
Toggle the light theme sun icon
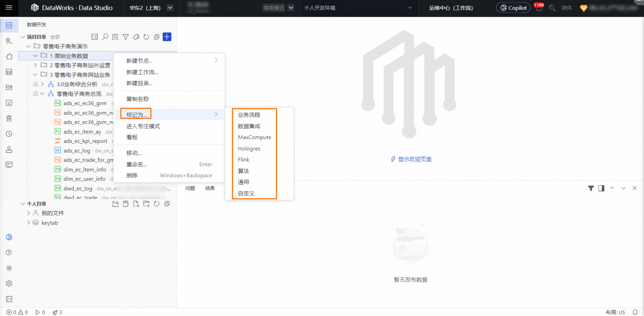[x=9, y=268]
